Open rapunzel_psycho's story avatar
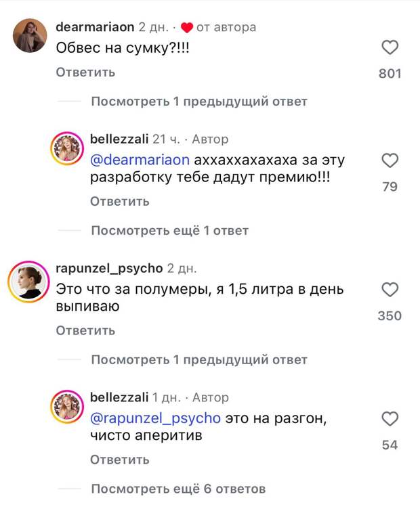This screenshot has height=507, width=420. point(29,282)
